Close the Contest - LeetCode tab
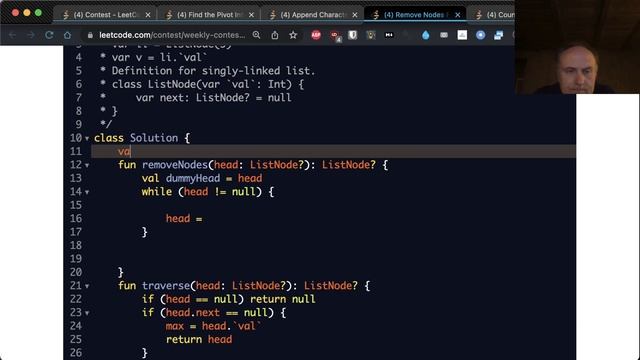 pyautogui.click(x=148, y=15)
